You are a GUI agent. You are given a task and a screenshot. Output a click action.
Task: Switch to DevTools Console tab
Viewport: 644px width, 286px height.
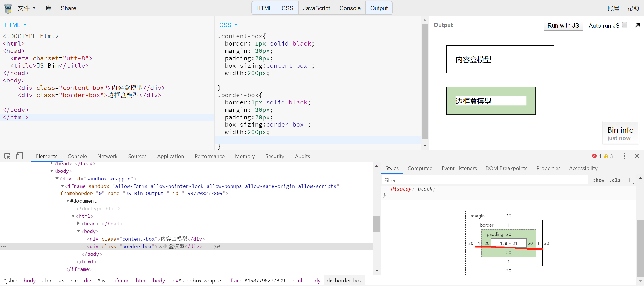pos(77,156)
